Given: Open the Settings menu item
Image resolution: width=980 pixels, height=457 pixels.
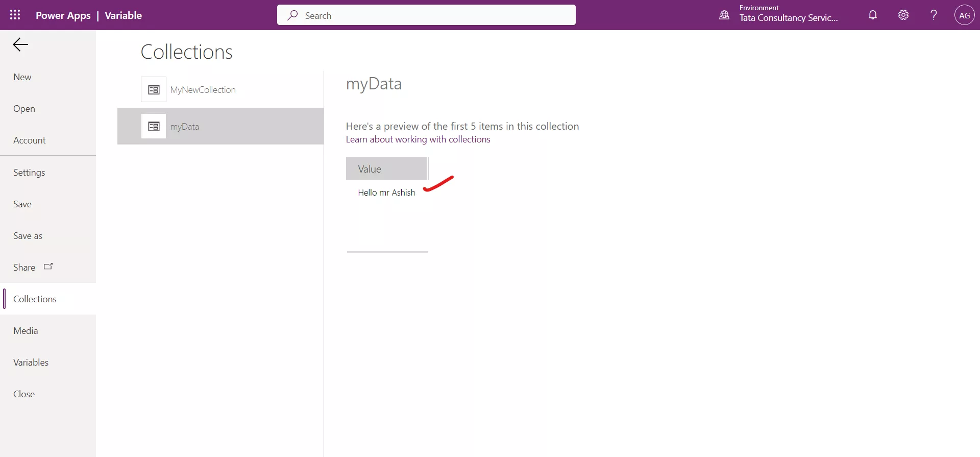Looking at the screenshot, I should pyautogui.click(x=48, y=173).
